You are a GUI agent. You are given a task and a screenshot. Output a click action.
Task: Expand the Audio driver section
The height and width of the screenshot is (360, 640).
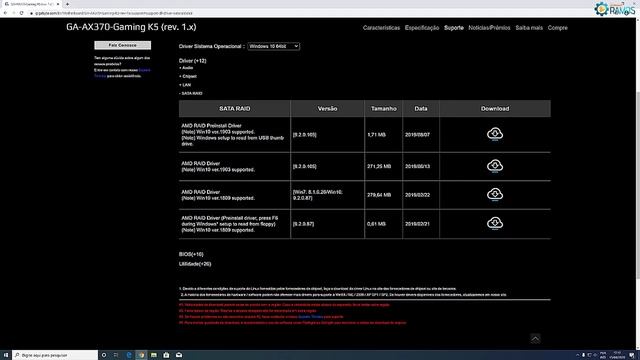(x=186, y=68)
